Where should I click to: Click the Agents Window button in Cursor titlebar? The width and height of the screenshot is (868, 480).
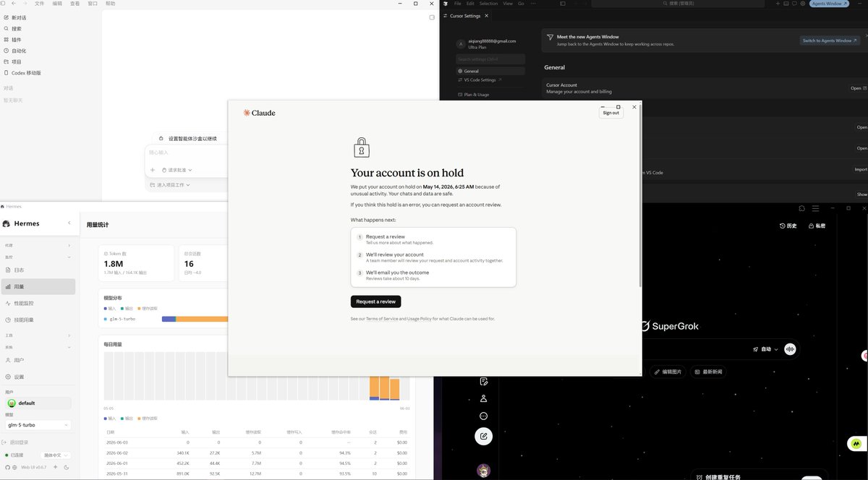tap(829, 4)
